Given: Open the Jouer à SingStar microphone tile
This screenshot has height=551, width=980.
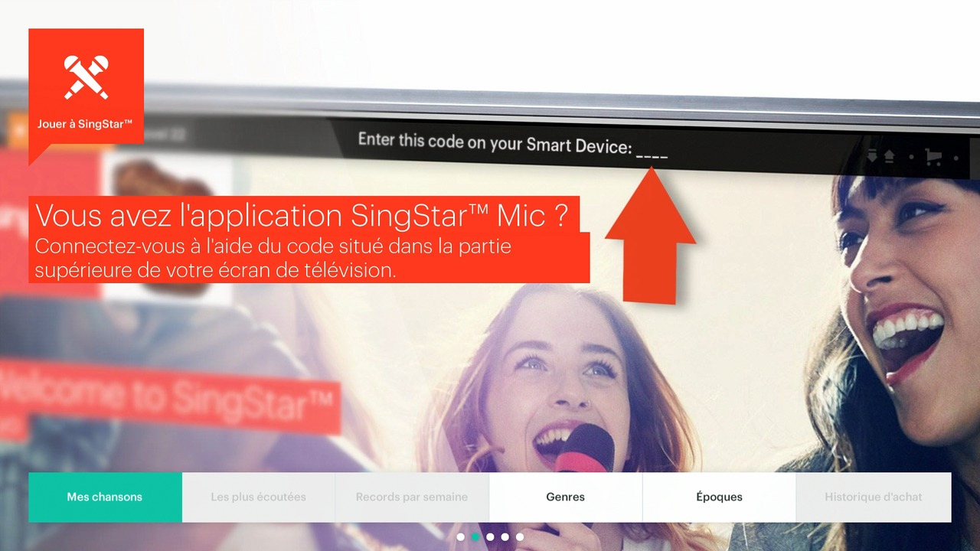Looking at the screenshot, I should coord(86,86).
